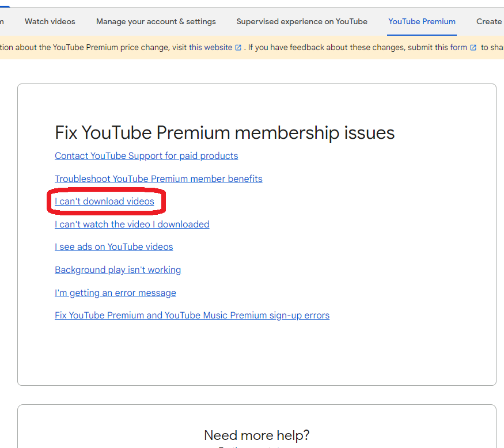Open Troubleshoot YouTube Premium member benefits
504x448 pixels.
point(158,179)
